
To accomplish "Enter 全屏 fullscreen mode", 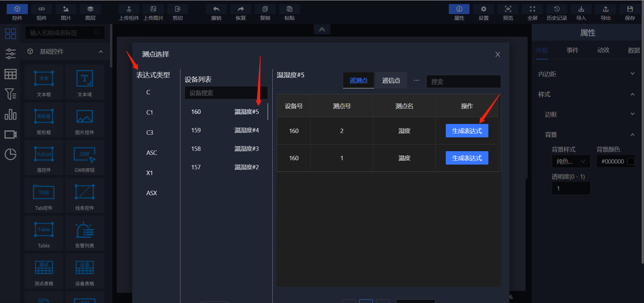I will (x=532, y=9).
